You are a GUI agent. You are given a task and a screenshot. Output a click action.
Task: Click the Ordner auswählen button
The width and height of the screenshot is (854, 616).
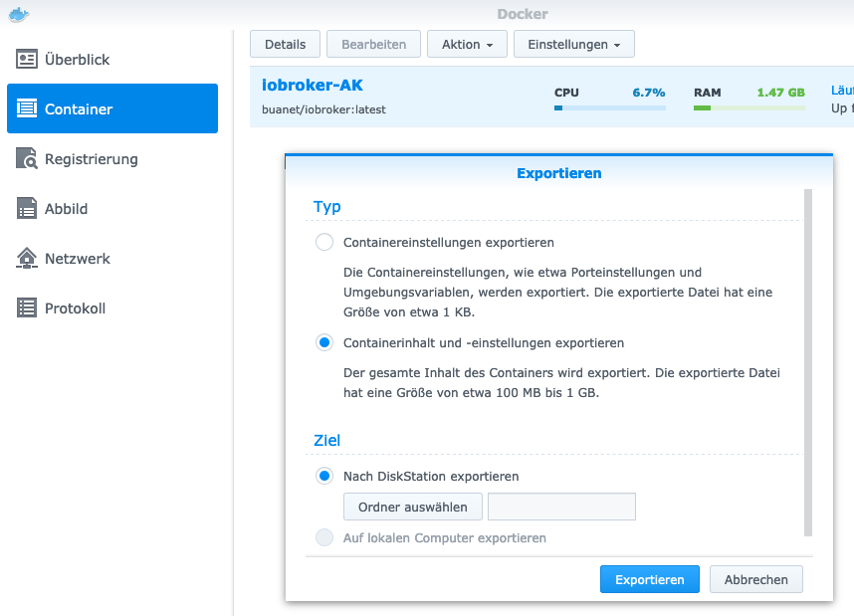[x=413, y=507]
